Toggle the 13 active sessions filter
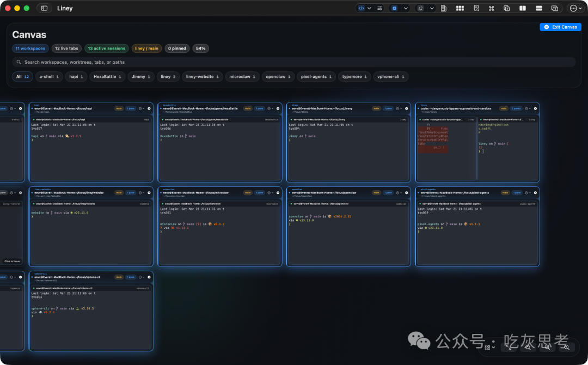The image size is (588, 365). [106, 48]
